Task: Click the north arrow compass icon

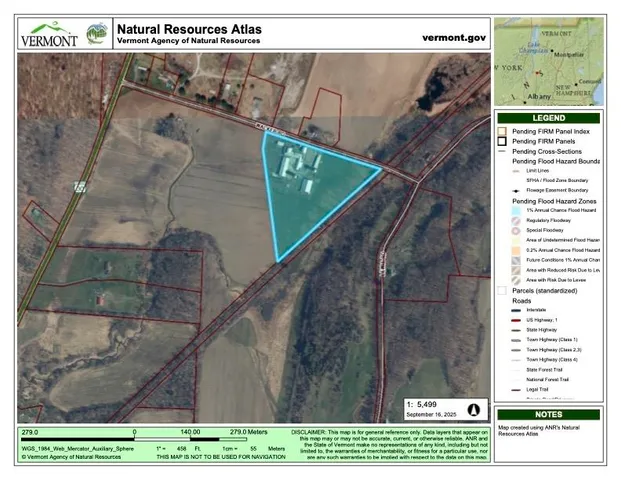Action: tap(474, 409)
